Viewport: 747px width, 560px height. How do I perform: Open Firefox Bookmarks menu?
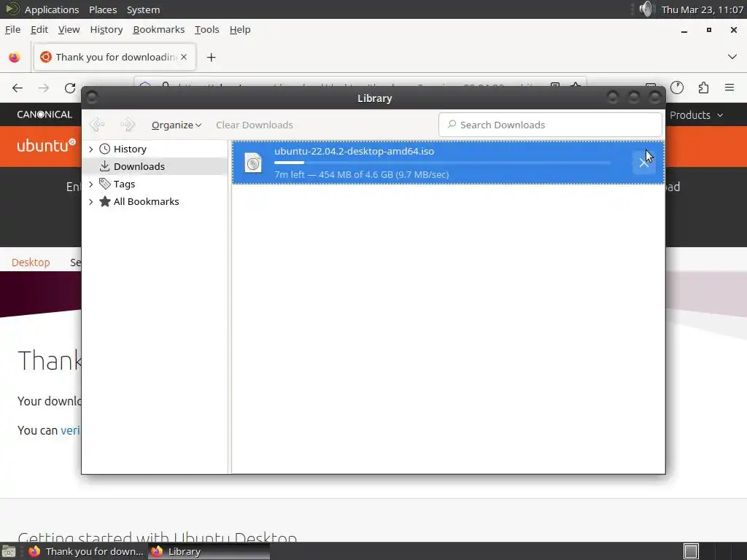(x=158, y=29)
